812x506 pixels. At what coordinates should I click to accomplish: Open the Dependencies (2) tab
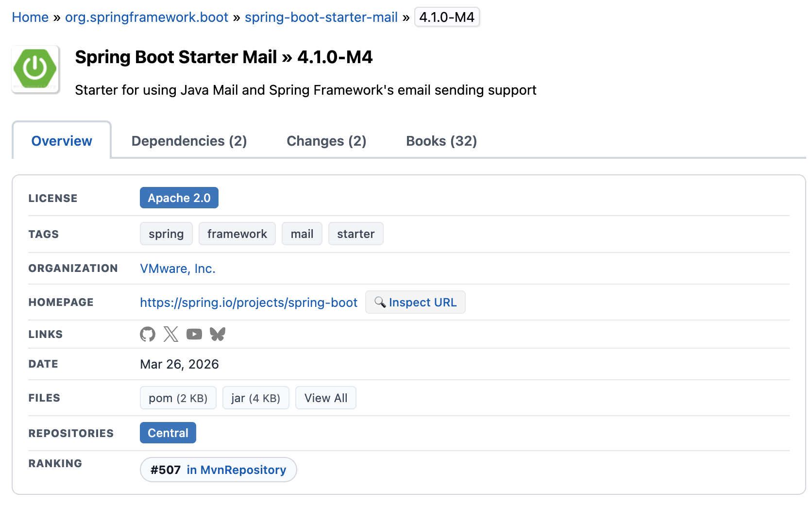(189, 141)
